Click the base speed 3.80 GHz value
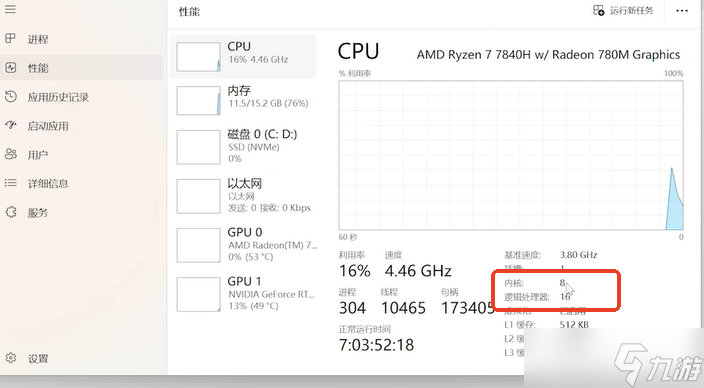This screenshot has height=388, width=704. point(578,255)
